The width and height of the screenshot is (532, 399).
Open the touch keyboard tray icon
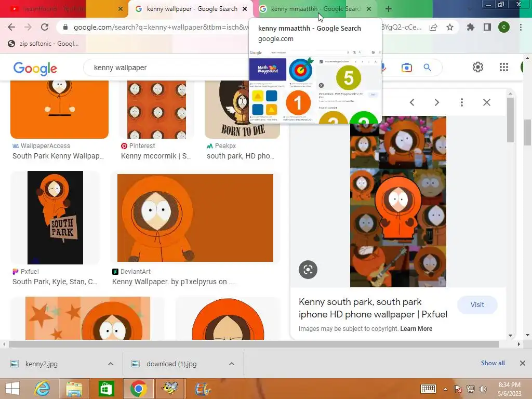coord(428,389)
